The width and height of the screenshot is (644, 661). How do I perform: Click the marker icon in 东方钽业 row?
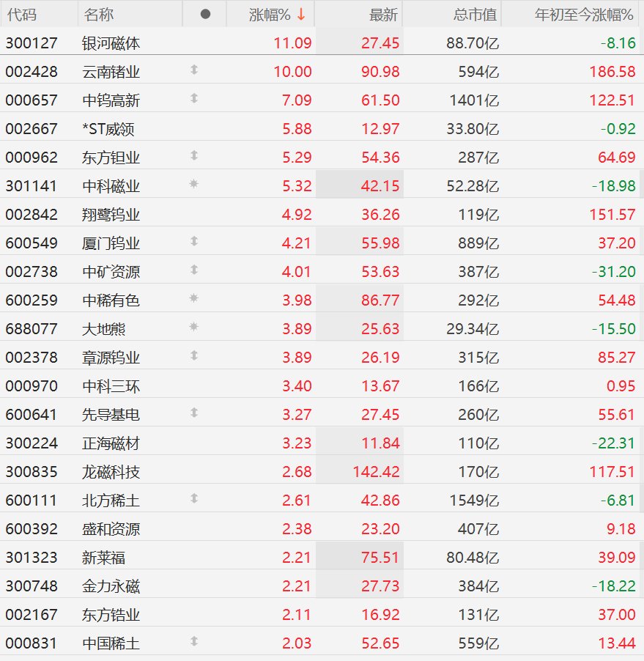(x=194, y=155)
